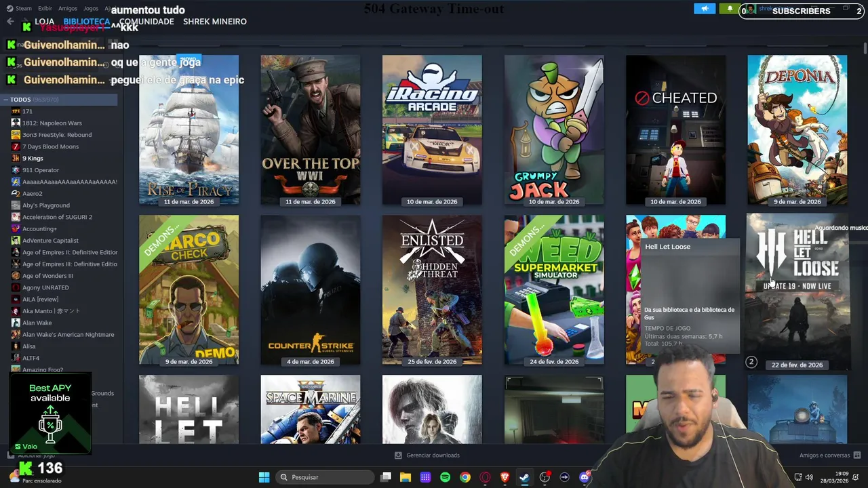Viewport: 868px width, 488px height.
Task: Open the iRacing Arcade game cover
Action: pyautogui.click(x=432, y=130)
